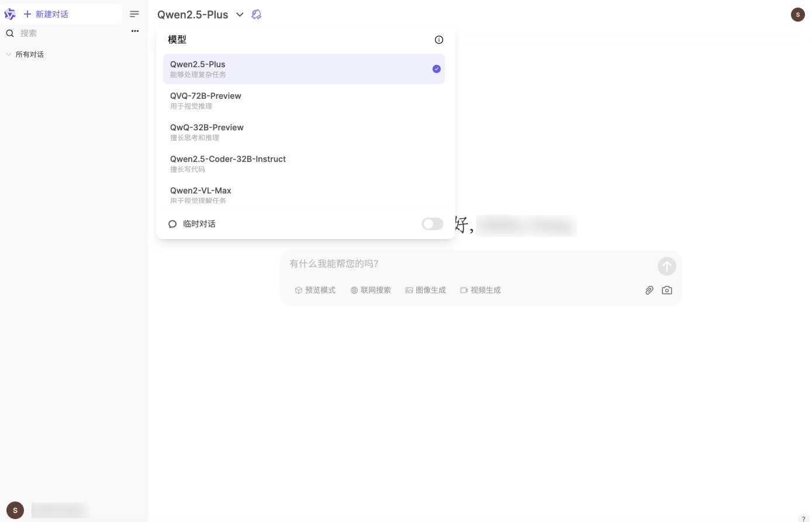Click the search magnifier icon in the sidebar
The image size is (812, 522).
click(9, 33)
